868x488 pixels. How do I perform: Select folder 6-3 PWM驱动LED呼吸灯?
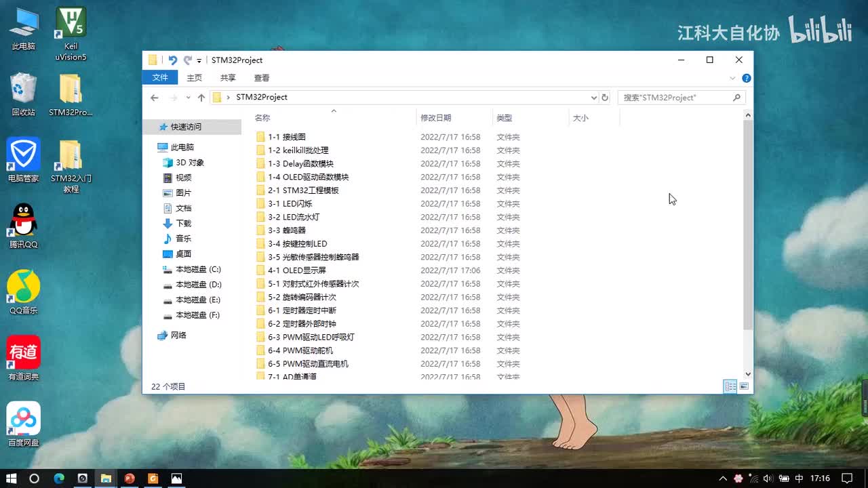(305, 337)
